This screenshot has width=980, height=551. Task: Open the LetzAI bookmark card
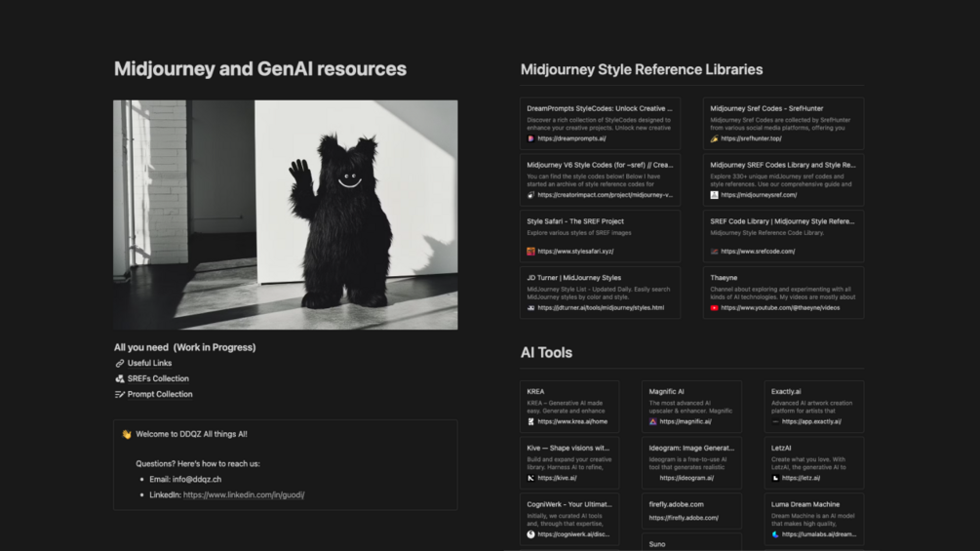point(814,463)
